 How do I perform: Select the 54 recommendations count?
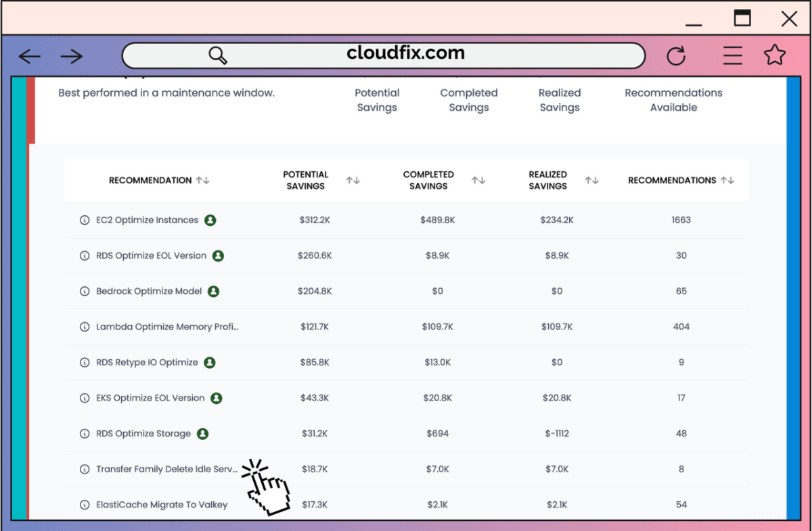tap(681, 505)
